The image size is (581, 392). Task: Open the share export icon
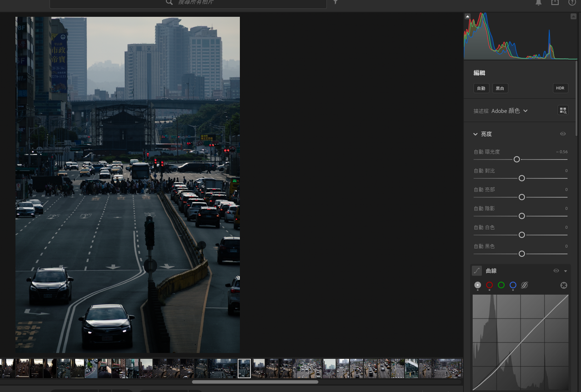click(555, 2)
